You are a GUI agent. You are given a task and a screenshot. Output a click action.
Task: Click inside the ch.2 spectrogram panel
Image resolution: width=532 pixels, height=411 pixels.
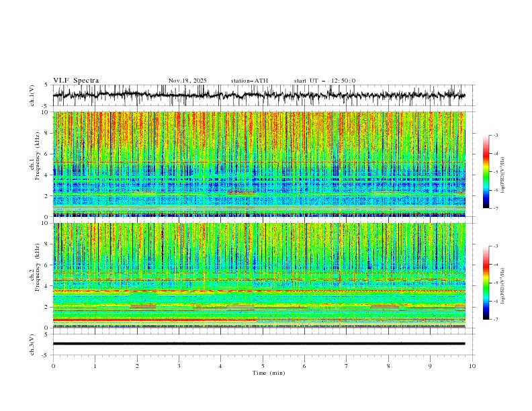(259, 275)
